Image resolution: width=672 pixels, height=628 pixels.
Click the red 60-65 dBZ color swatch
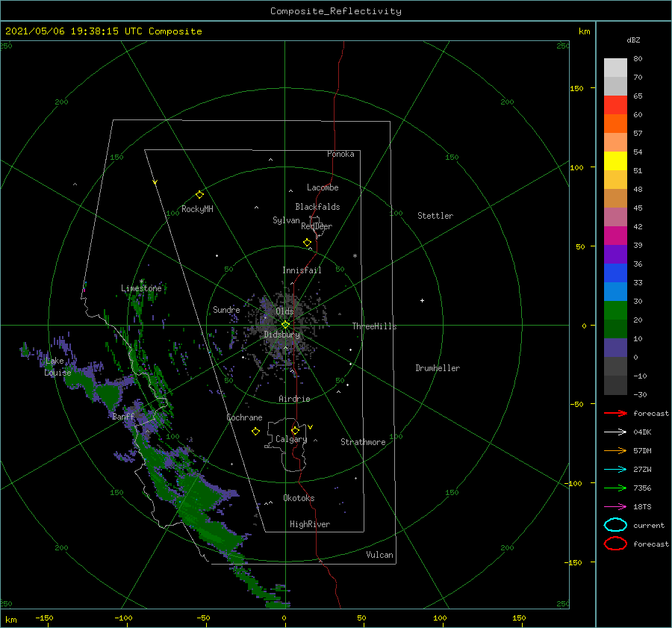click(x=615, y=105)
